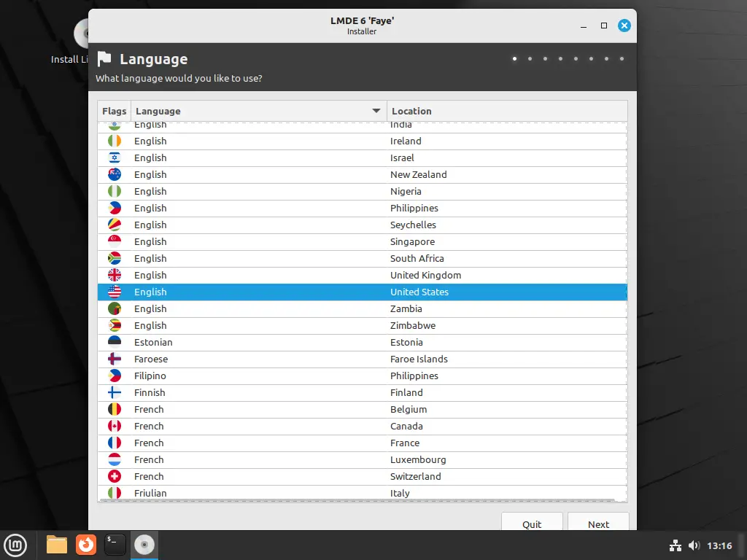Image resolution: width=747 pixels, height=560 pixels.
Task: Click the Quit button
Action: click(x=532, y=522)
